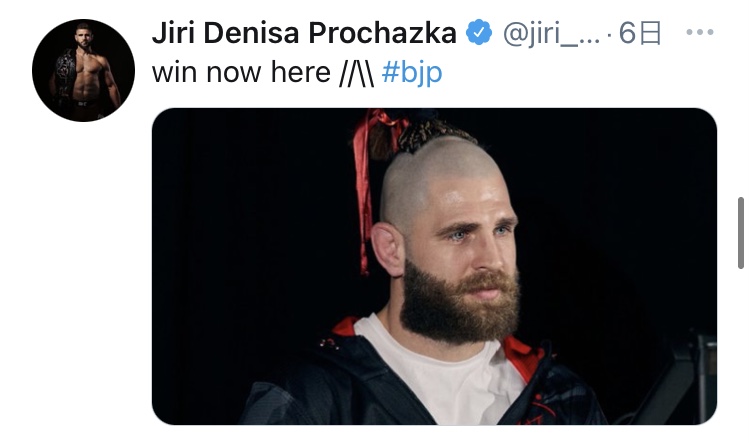The image size is (750, 443).
Task: Open the tweet's 6日 timestamp
Action: [640, 33]
